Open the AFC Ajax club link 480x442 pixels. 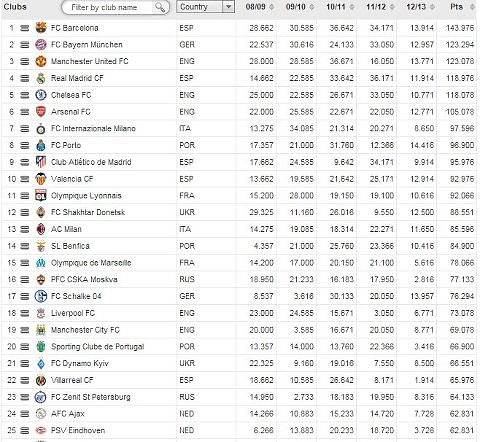pos(68,414)
